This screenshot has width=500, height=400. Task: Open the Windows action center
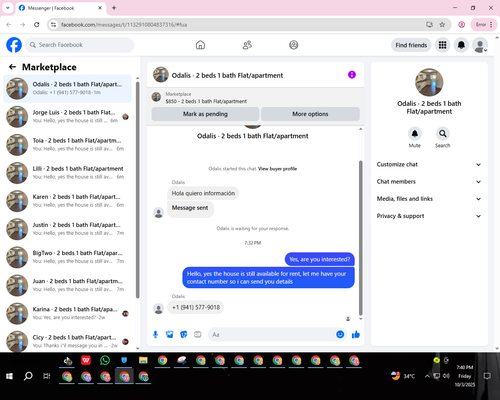487,376
